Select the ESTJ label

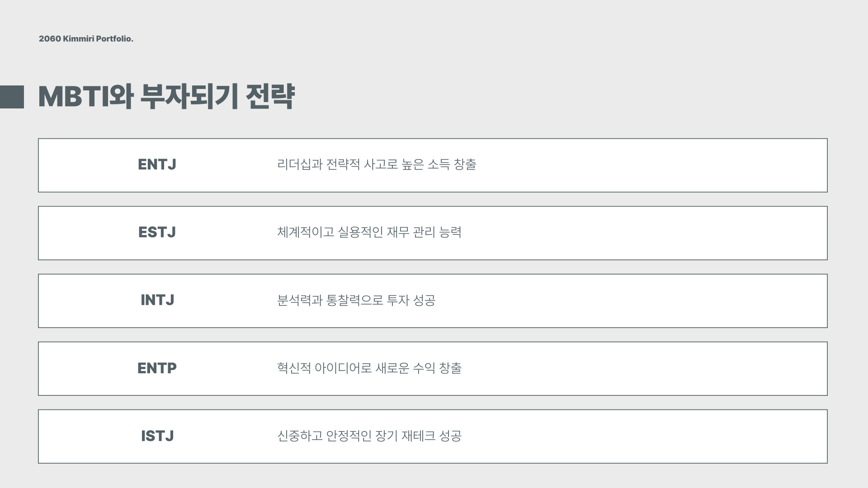pyautogui.click(x=157, y=232)
